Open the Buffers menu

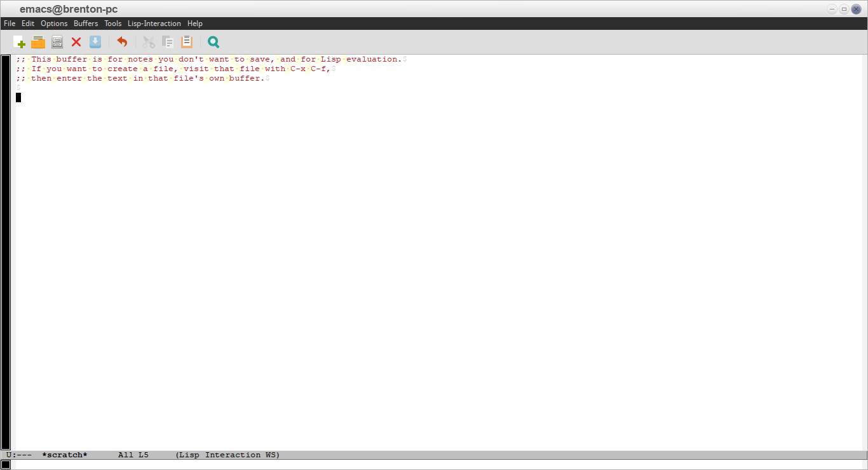86,23
